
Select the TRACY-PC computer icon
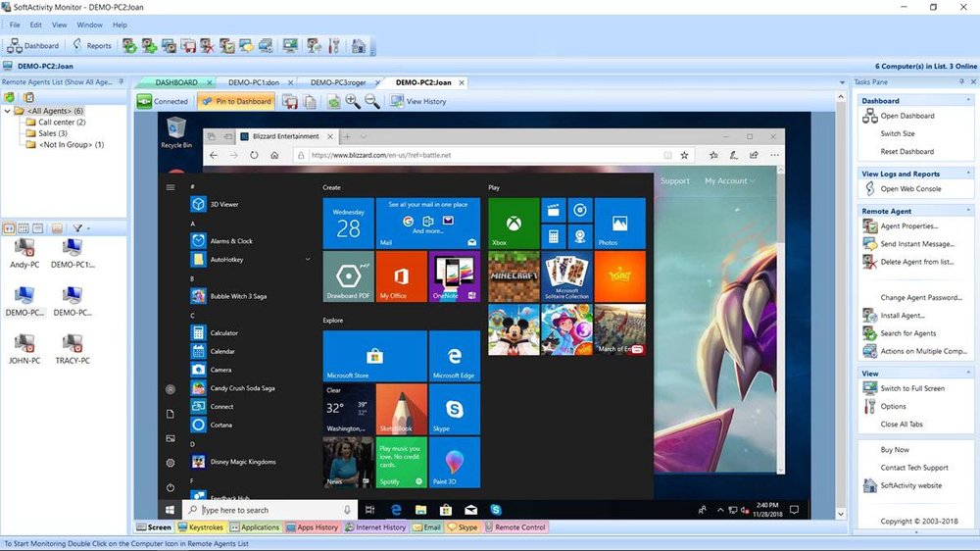point(73,349)
